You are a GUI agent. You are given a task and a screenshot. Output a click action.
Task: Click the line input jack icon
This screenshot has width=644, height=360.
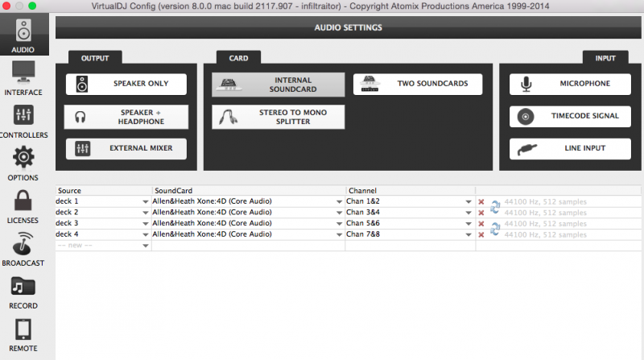527,149
